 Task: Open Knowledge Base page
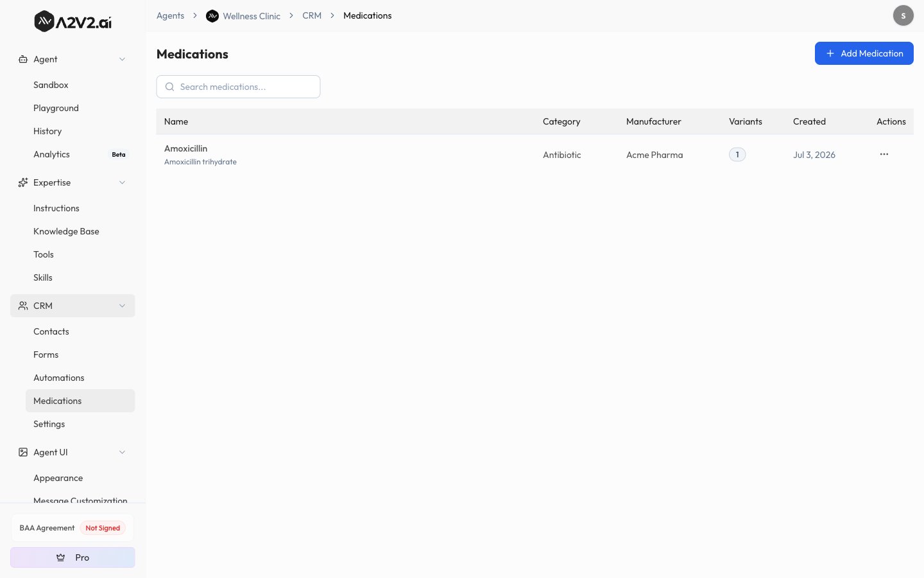[x=80, y=231]
